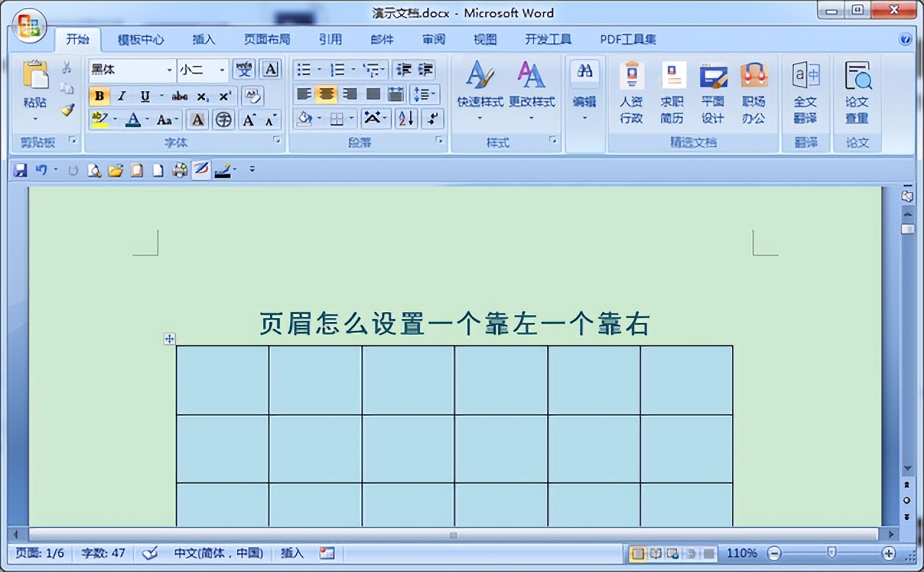The height and width of the screenshot is (572, 924).
Task: Click the spelling check status icon
Action: 150,553
